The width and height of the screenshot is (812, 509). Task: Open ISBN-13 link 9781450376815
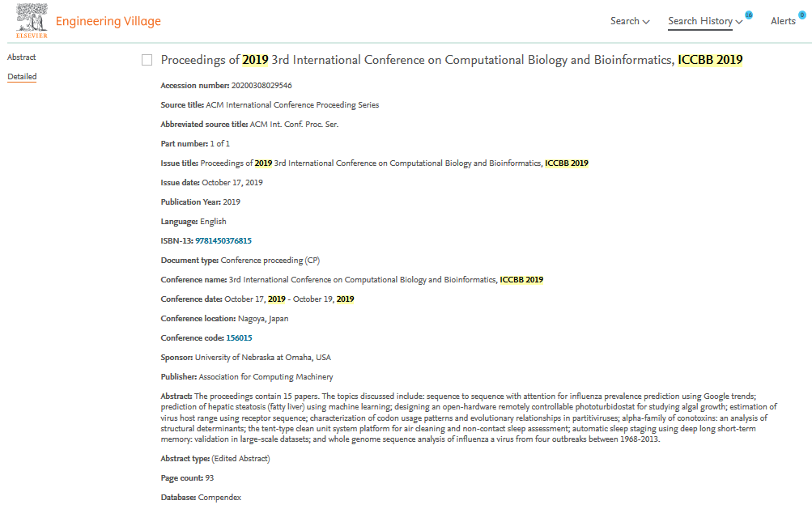[223, 241]
